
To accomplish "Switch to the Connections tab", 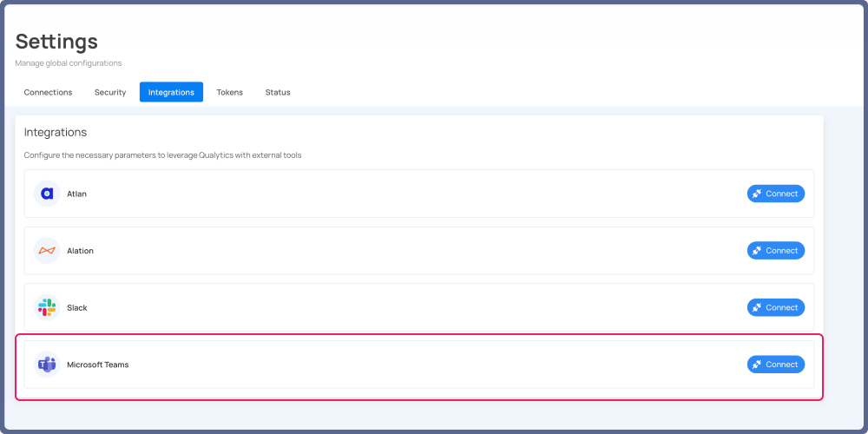I will 48,93.
